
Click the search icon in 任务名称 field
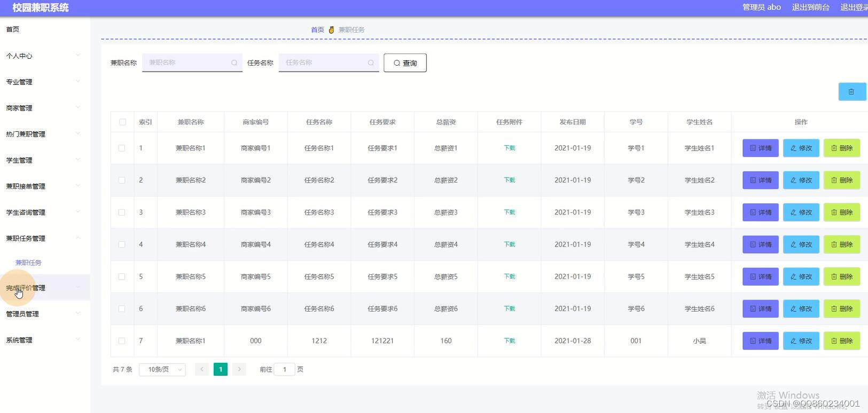click(371, 63)
